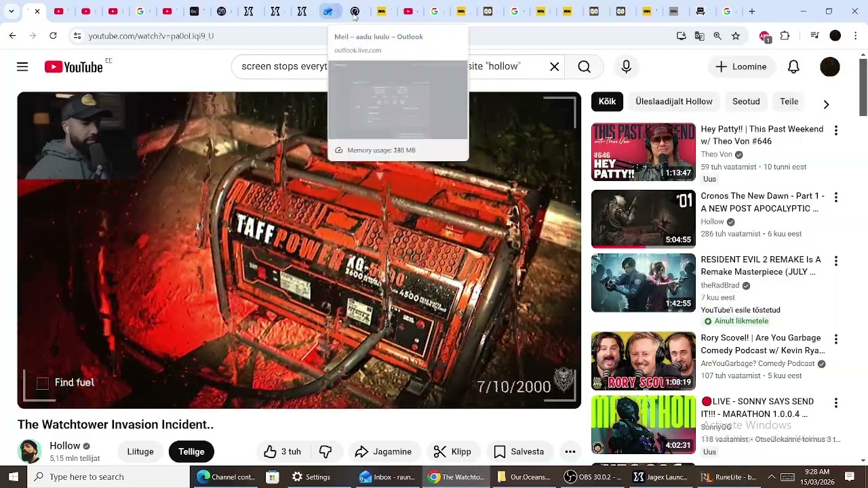Open the notifications bell
868x488 pixels.
point(793,66)
